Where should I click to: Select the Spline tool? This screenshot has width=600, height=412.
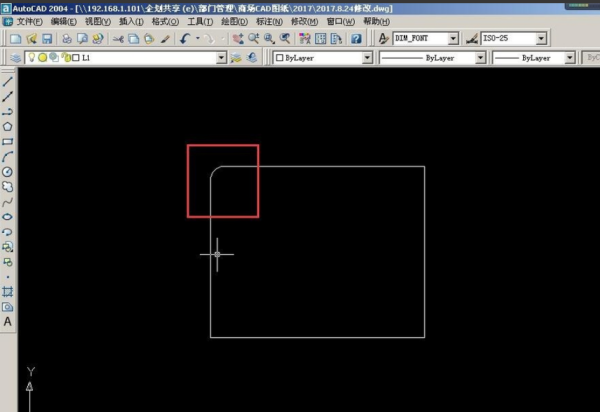[x=8, y=202]
